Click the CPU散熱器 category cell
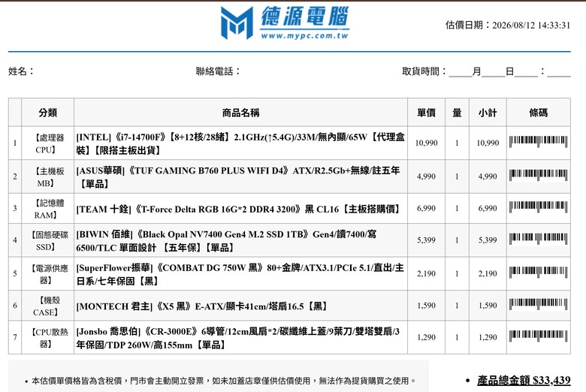Screen dimensions: 586x392 [x=48, y=338]
